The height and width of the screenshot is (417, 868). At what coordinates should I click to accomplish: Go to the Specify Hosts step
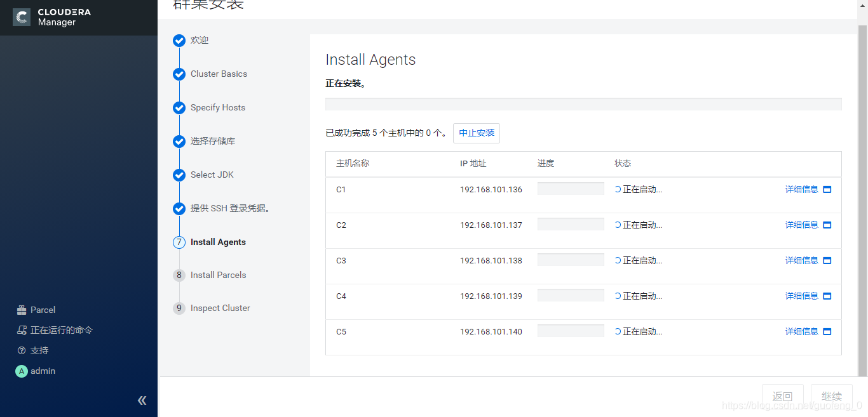tap(218, 107)
